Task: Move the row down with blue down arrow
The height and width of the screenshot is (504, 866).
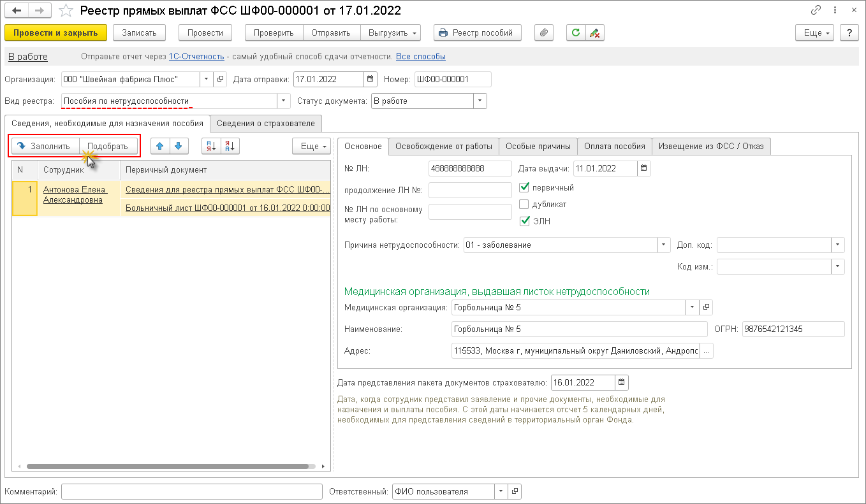Action: pyautogui.click(x=179, y=146)
